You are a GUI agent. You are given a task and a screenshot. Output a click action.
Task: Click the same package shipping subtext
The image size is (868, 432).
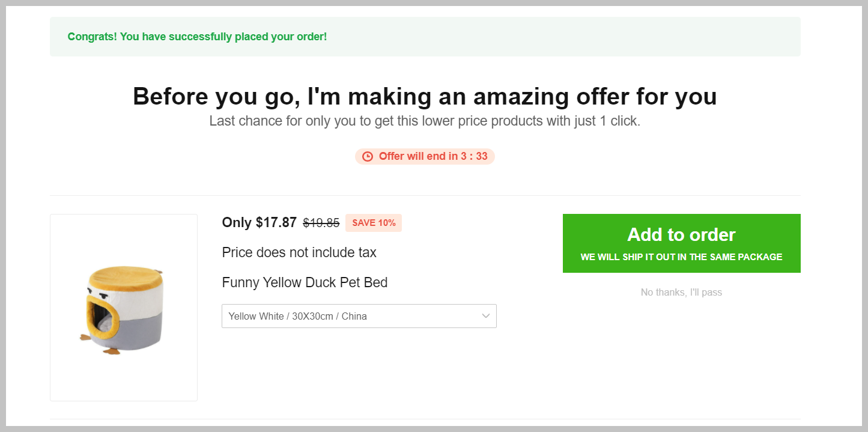[x=681, y=257]
